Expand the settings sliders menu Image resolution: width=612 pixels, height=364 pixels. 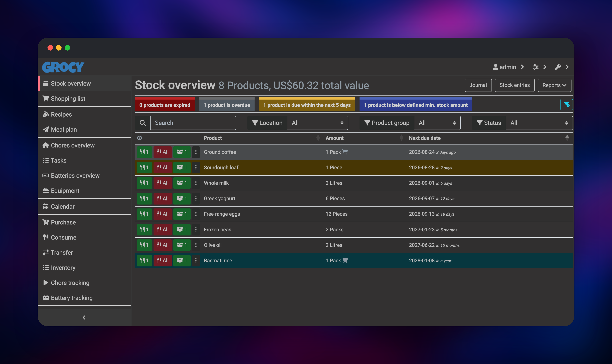pyautogui.click(x=539, y=67)
